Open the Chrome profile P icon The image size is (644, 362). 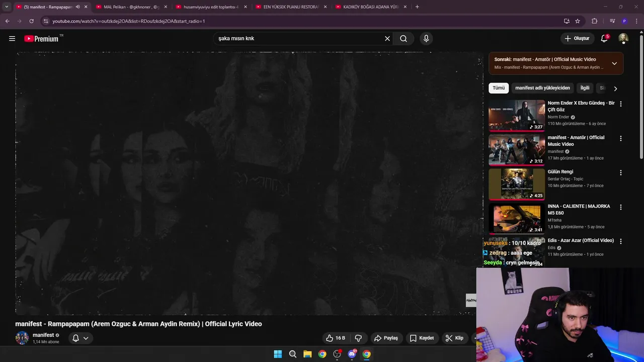pos(624,21)
